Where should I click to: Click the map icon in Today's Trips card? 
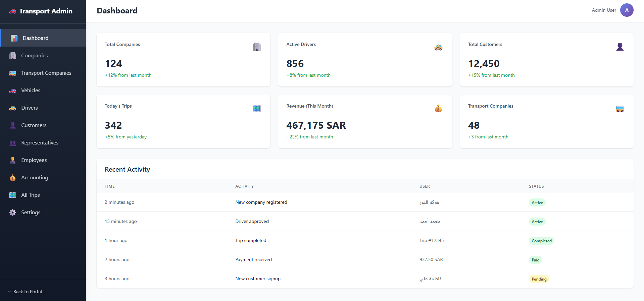[x=256, y=109]
